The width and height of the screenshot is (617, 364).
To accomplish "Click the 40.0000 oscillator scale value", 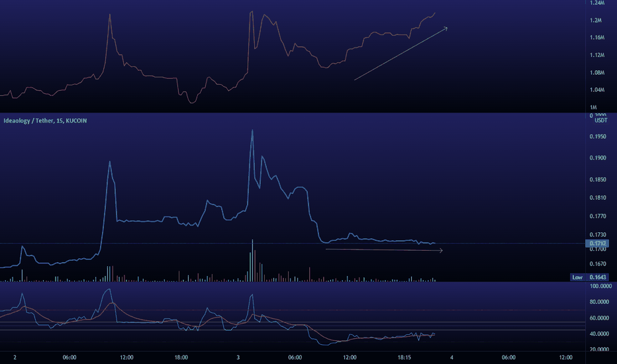I will click(x=599, y=334).
